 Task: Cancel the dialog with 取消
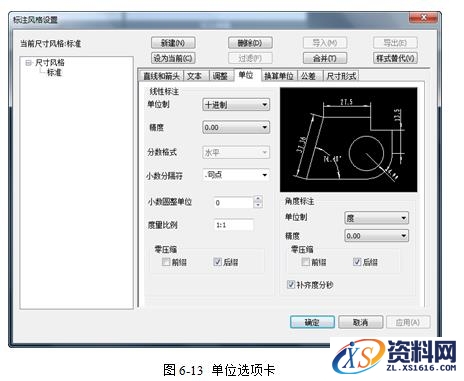tap(360, 322)
